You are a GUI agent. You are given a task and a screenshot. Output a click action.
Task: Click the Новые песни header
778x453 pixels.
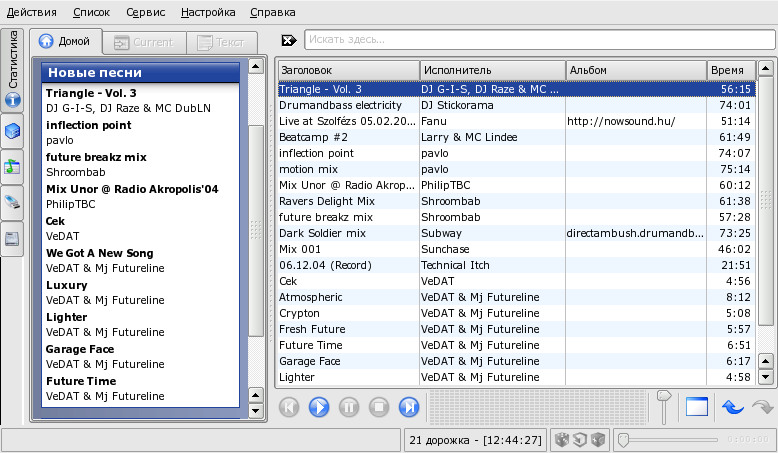pos(140,72)
